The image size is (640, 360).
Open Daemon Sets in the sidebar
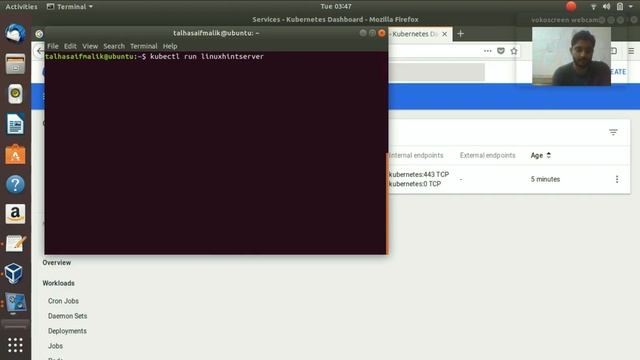[67, 316]
